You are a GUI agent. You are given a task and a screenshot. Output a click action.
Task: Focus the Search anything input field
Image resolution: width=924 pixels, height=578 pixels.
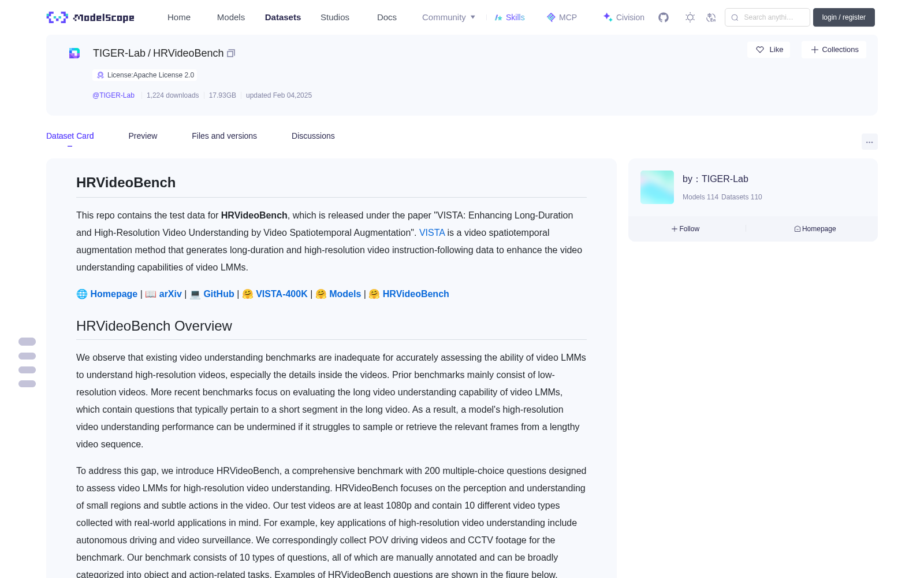[x=767, y=17]
